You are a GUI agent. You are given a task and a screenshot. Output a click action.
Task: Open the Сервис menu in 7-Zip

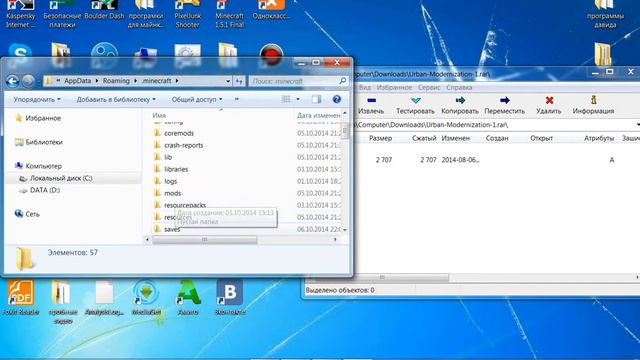429,87
